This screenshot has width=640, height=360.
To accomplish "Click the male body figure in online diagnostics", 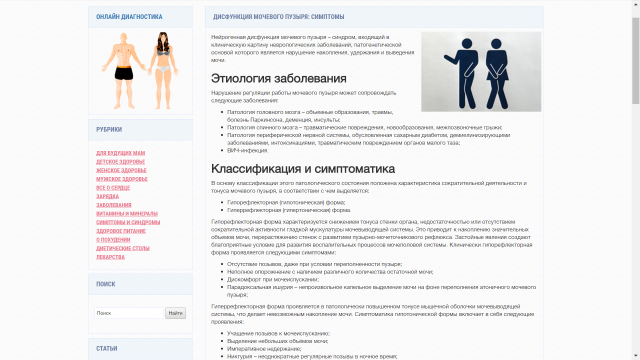I will tap(124, 71).
